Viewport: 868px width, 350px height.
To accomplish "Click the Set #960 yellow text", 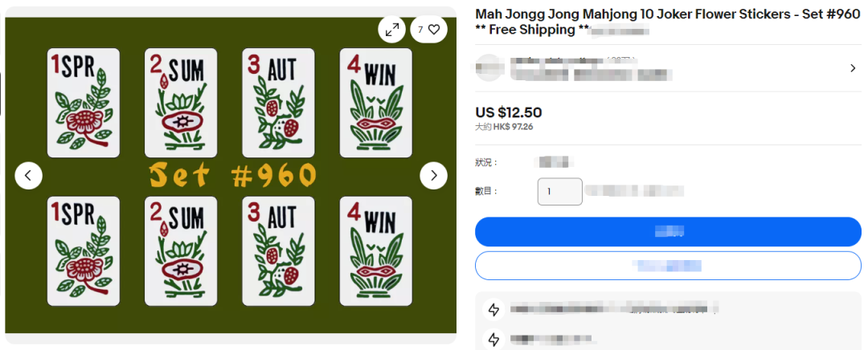I will [232, 177].
